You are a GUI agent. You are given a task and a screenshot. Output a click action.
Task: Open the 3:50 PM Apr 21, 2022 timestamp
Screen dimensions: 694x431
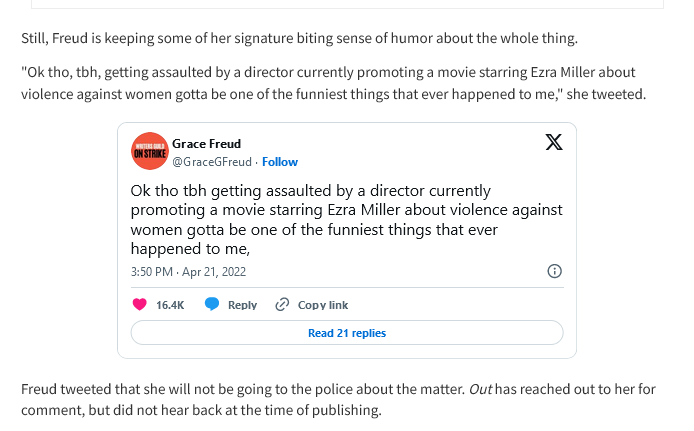coord(188,272)
